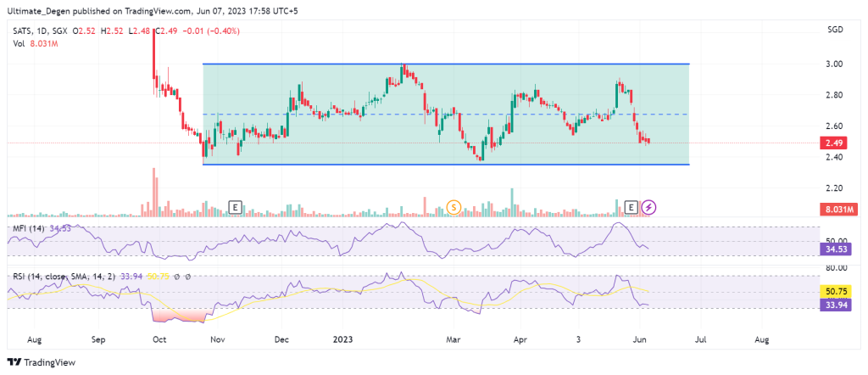Click the SGD currency label
Screen dimensions: 868x375
click(835, 30)
